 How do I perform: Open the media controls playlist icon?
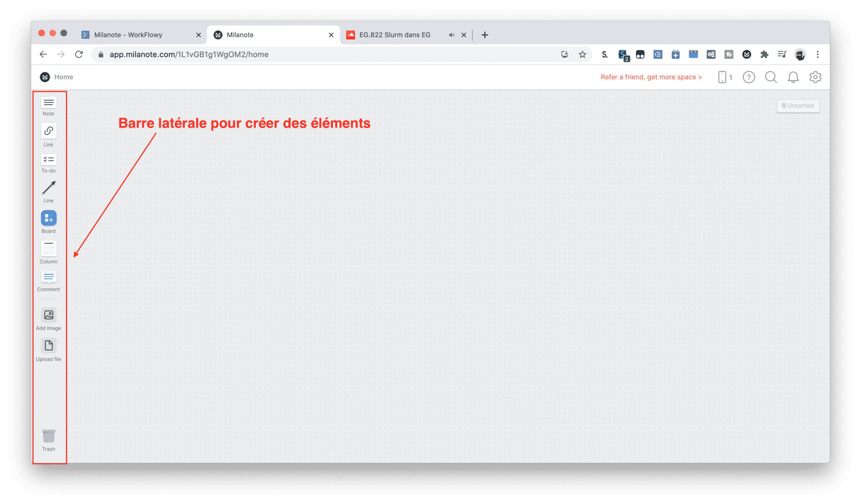782,54
